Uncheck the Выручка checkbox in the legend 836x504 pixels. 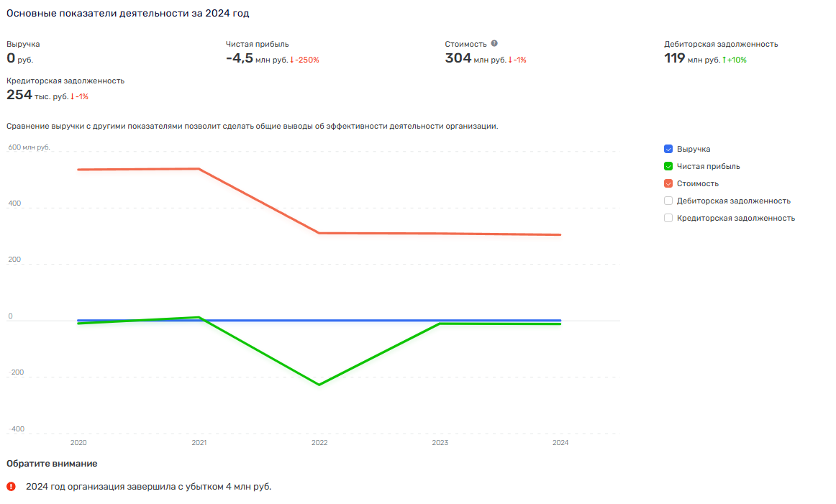pos(668,149)
